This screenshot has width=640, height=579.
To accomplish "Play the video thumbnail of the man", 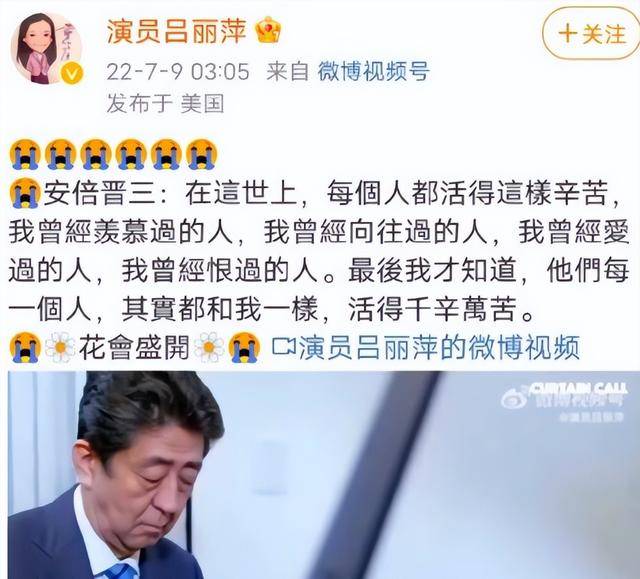I will click(x=323, y=475).
